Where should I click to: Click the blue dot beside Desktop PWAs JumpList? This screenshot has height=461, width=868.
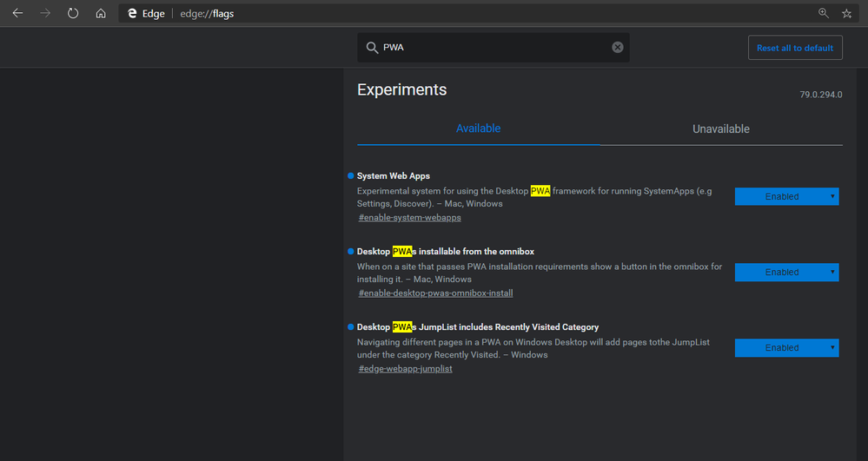[350, 327]
